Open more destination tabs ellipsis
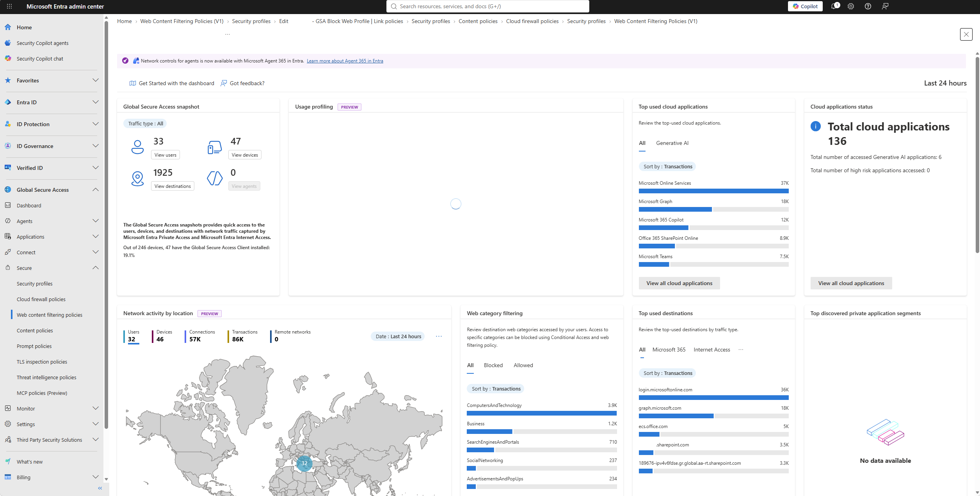This screenshot has width=980, height=496. coord(741,350)
